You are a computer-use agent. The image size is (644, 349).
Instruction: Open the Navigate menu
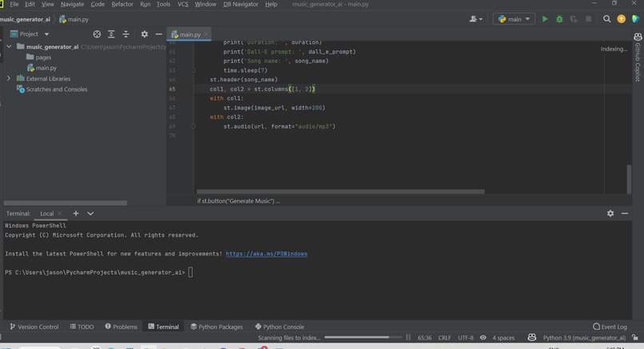pos(72,4)
